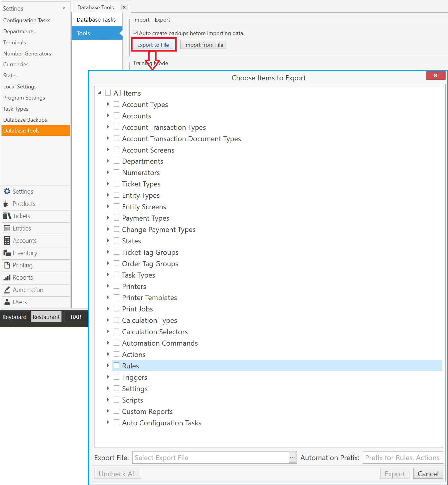The image size is (448, 485).
Task: Check the Automation Commands checkbox
Action: point(117,343)
